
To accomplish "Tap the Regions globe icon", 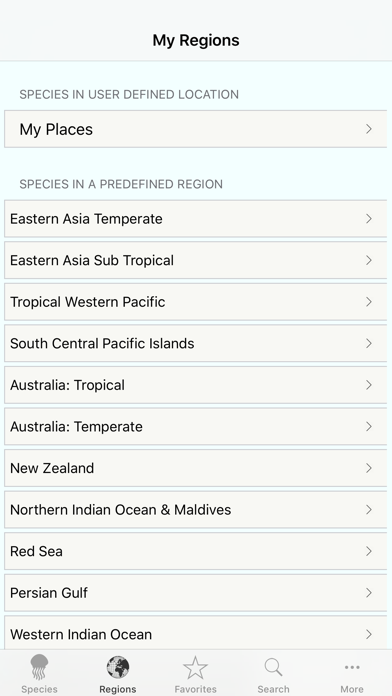I will point(118,668).
